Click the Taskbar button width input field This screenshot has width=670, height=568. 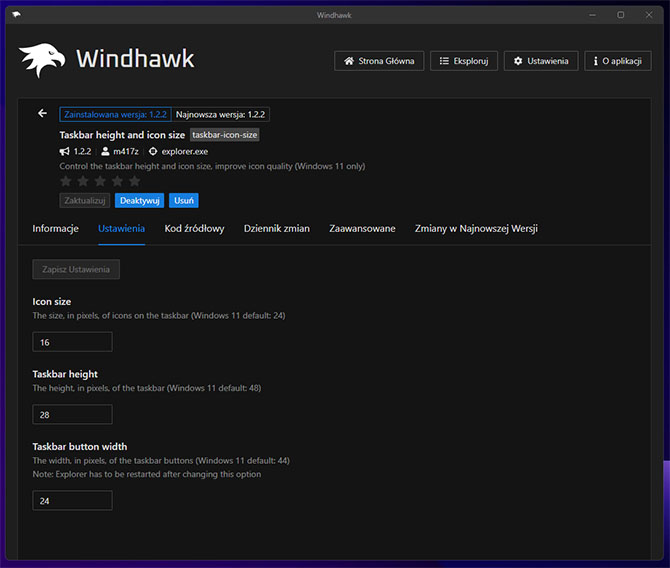[x=73, y=500]
